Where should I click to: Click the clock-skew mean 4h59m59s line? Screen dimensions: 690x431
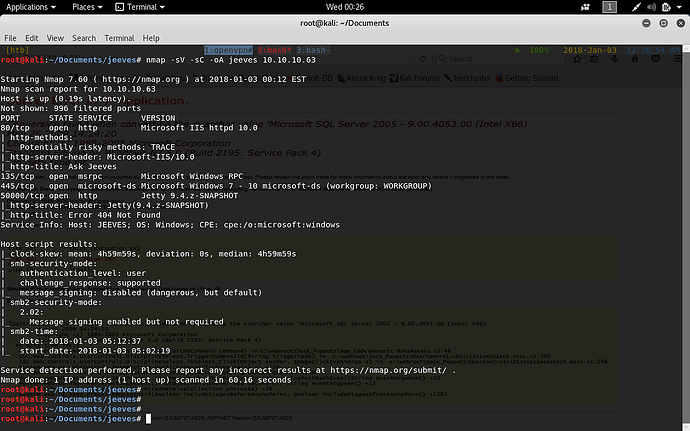coord(150,254)
